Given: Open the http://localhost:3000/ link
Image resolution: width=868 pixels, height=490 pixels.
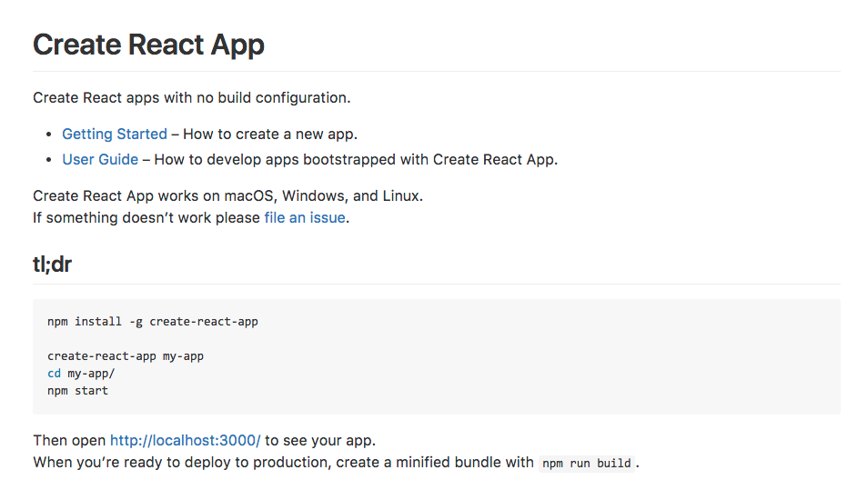Looking at the screenshot, I should coord(185,440).
